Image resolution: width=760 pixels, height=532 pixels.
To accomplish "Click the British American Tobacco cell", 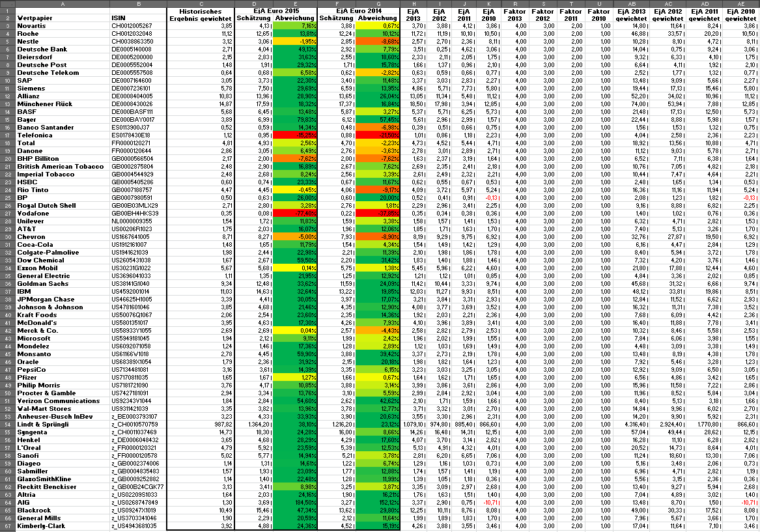I will click(63, 166).
